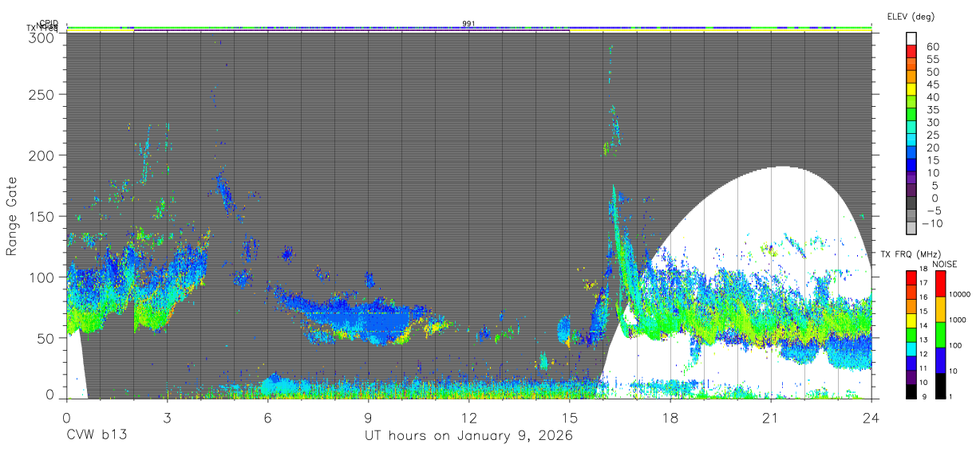Click the '60' label on the ELEV scale

tap(933, 46)
